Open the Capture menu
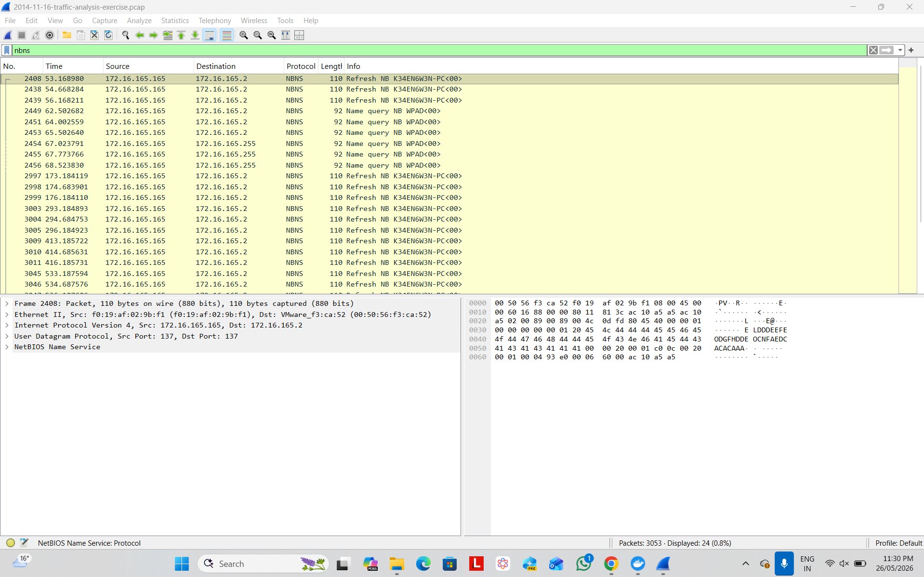Viewport: 924px width, 577px height. [x=105, y=21]
